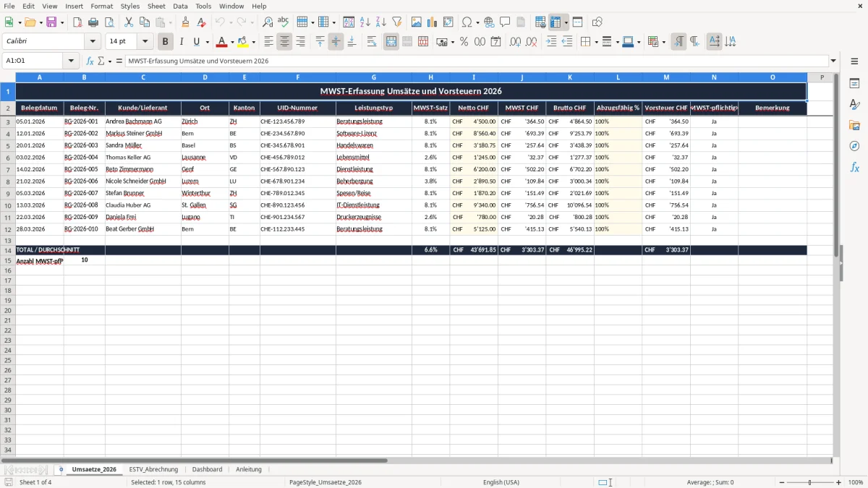Open the sidebar Styles deck
The image size is (868, 488).
pos(854,105)
